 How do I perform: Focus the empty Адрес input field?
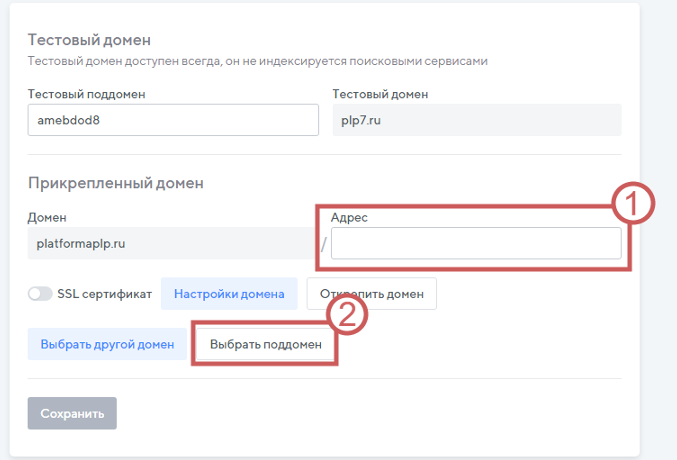(476, 244)
